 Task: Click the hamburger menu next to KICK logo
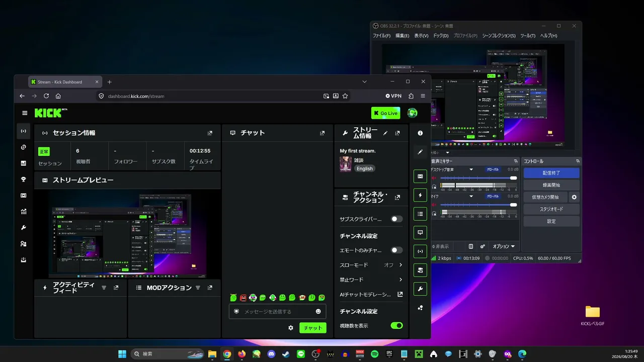point(25,113)
